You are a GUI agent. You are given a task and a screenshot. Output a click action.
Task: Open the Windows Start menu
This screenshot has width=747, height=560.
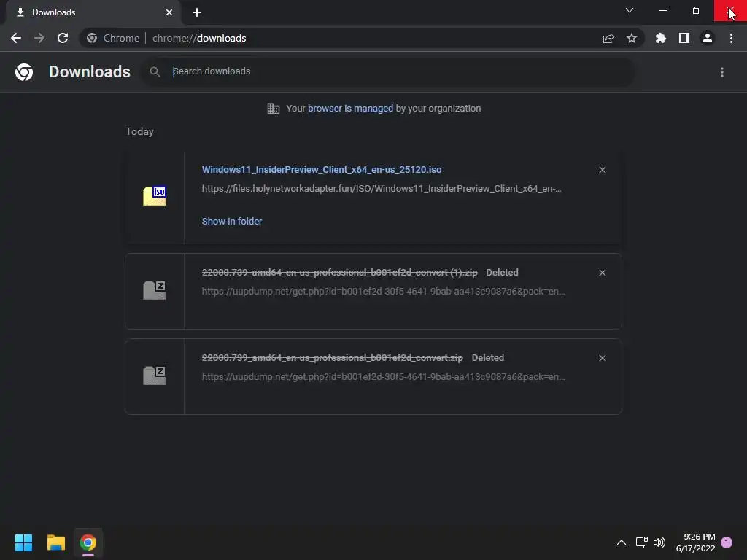click(x=24, y=542)
